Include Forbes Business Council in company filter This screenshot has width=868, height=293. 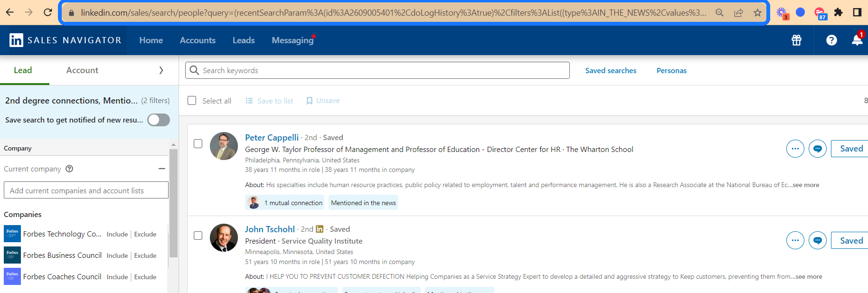coord(117,255)
